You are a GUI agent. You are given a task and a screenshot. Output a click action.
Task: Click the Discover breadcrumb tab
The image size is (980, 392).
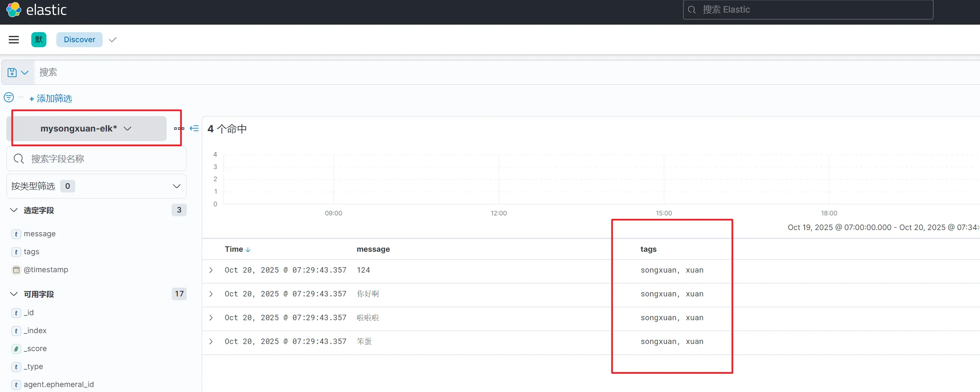[x=79, y=40]
